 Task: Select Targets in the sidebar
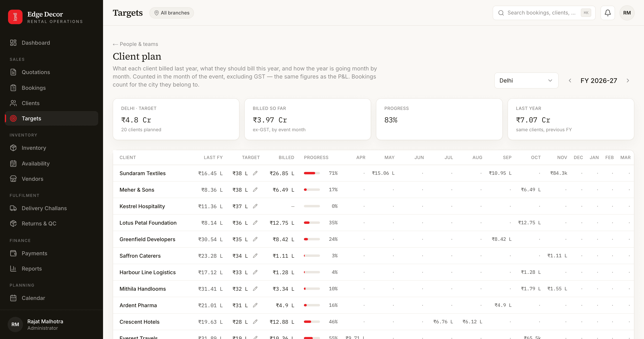click(51, 118)
